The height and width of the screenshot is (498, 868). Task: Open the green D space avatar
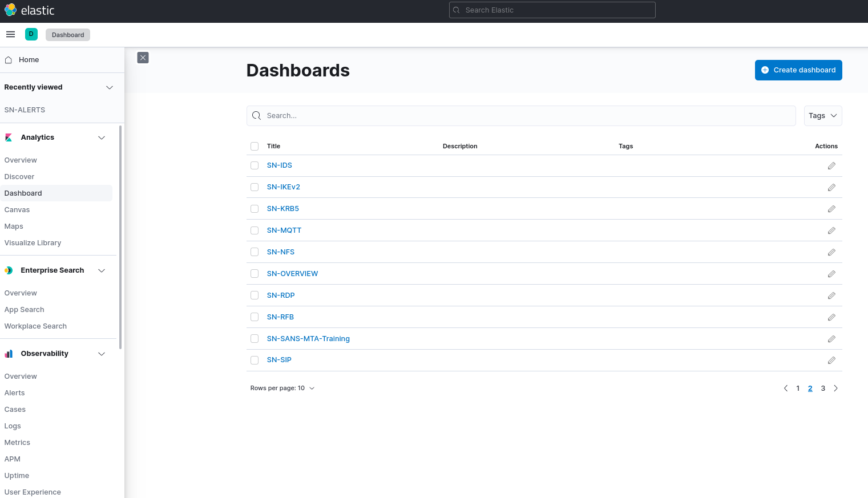(x=31, y=34)
